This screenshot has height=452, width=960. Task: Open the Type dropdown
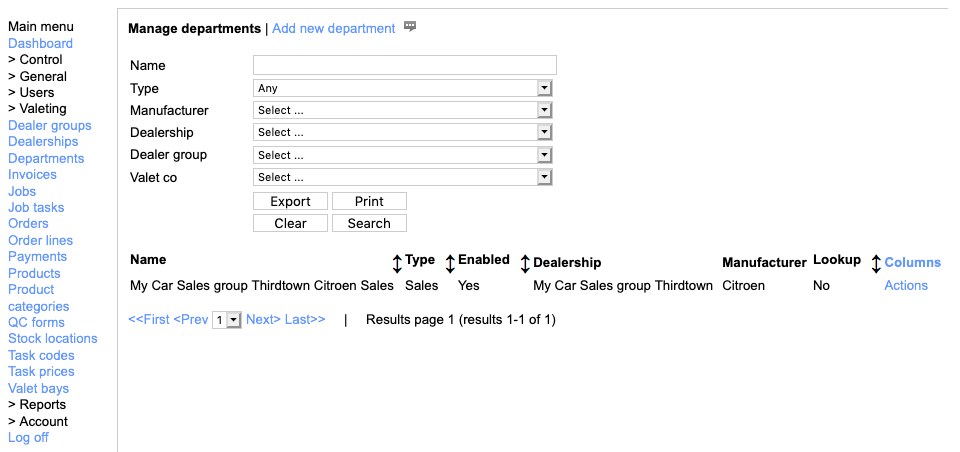pos(402,88)
